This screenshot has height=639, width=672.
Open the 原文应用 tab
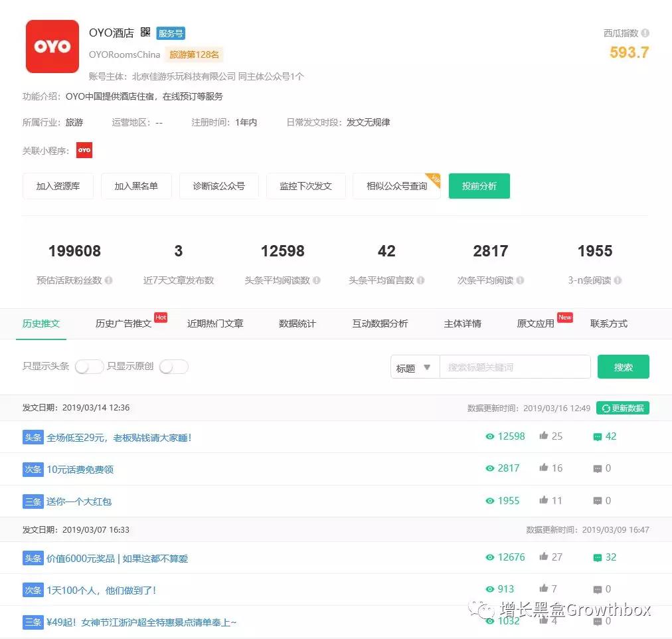tap(536, 323)
